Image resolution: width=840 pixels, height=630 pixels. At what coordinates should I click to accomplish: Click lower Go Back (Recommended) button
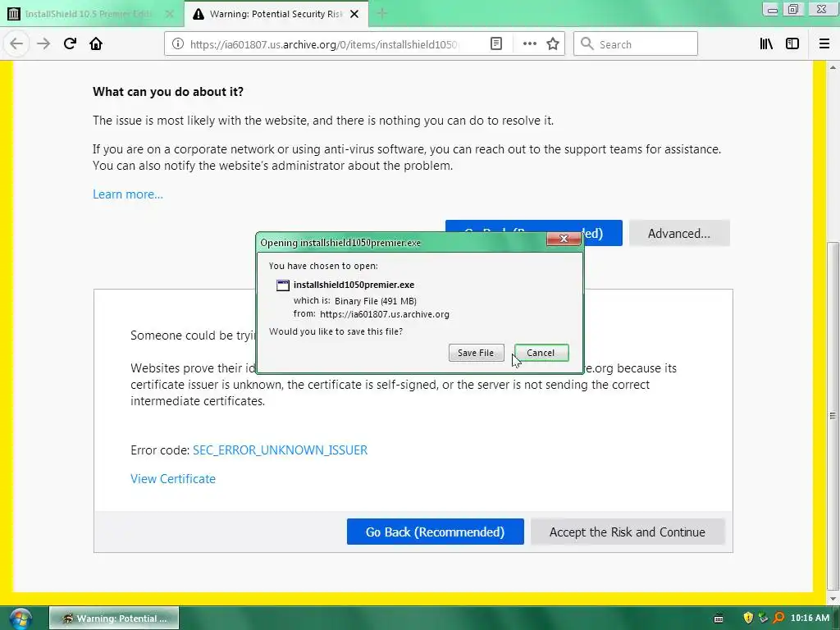(435, 532)
